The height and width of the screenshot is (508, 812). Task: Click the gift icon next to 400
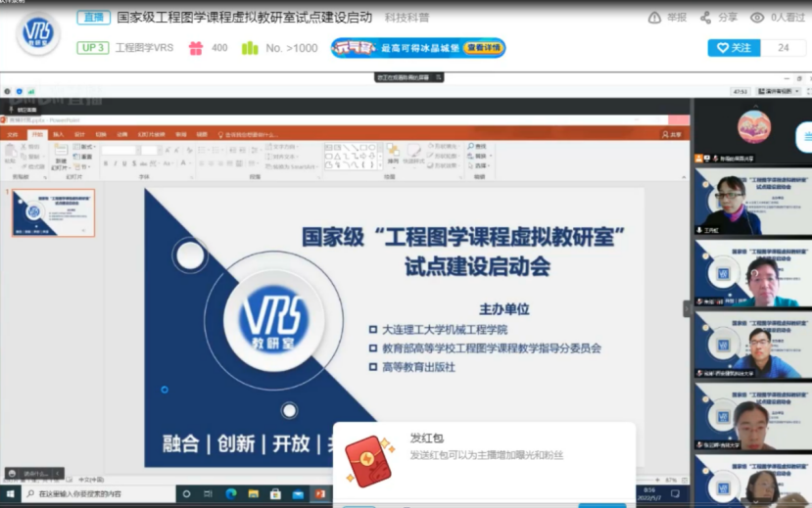196,48
